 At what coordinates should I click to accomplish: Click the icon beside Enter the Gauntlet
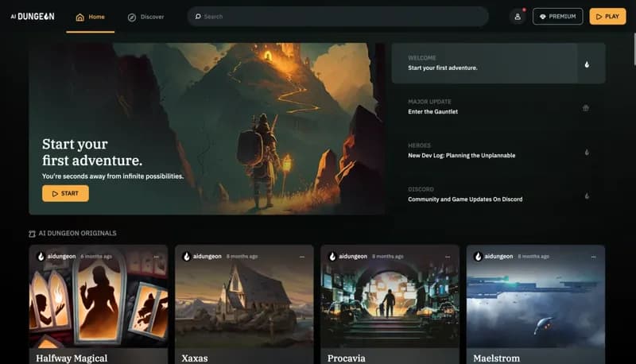pos(586,108)
